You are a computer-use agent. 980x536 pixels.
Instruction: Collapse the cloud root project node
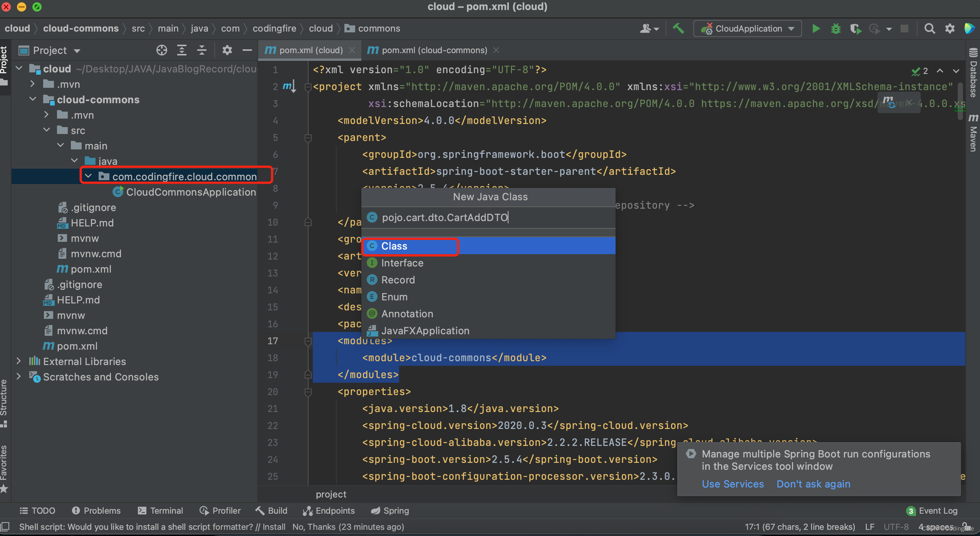pyautogui.click(x=19, y=69)
